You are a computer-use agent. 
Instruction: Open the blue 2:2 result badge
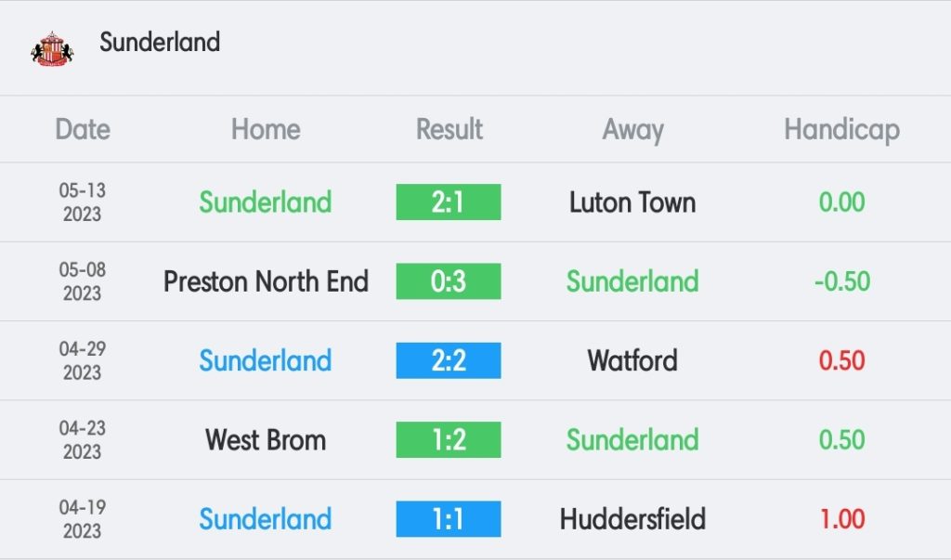pos(449,360)
